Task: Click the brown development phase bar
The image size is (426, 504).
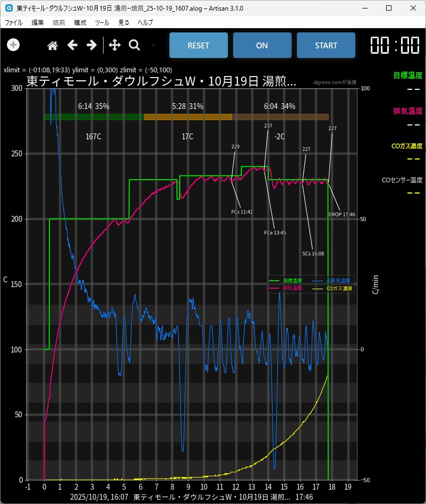Action: coord(280,117)
